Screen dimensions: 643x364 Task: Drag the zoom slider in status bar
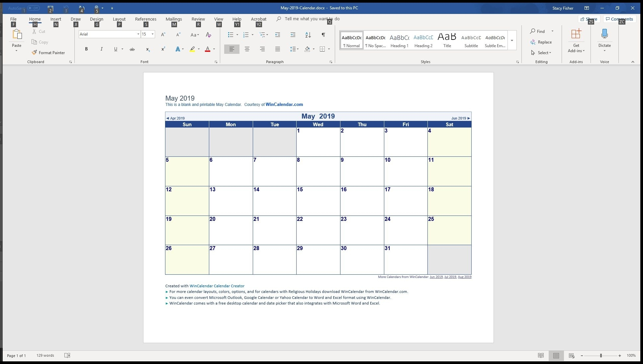coord(601,355)
